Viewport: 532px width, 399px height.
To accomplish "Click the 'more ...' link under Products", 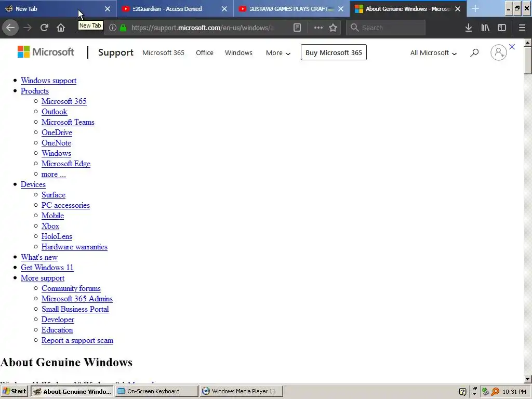I will click(54, 174).
